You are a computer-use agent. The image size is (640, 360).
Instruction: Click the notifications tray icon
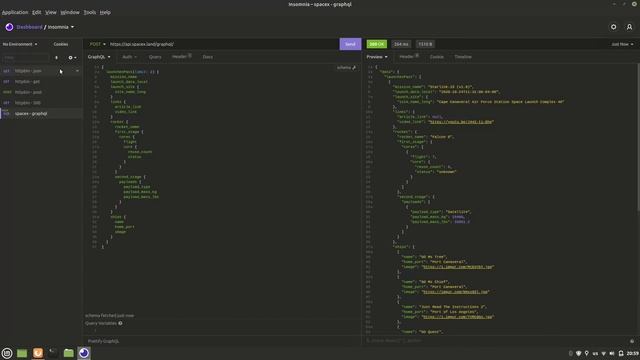coord(621,353)
